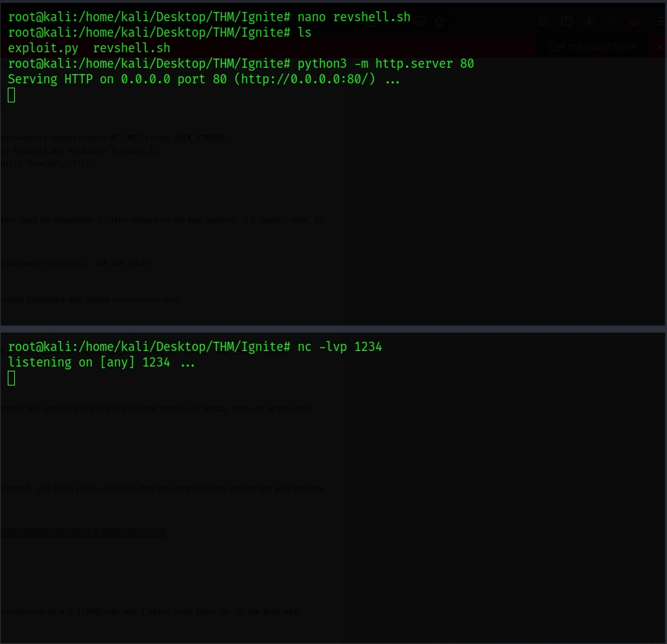This screenshot has width=667, height=644.
Task: Click the Pocket save icon in browser toolbar
Action: click(420, 21)
